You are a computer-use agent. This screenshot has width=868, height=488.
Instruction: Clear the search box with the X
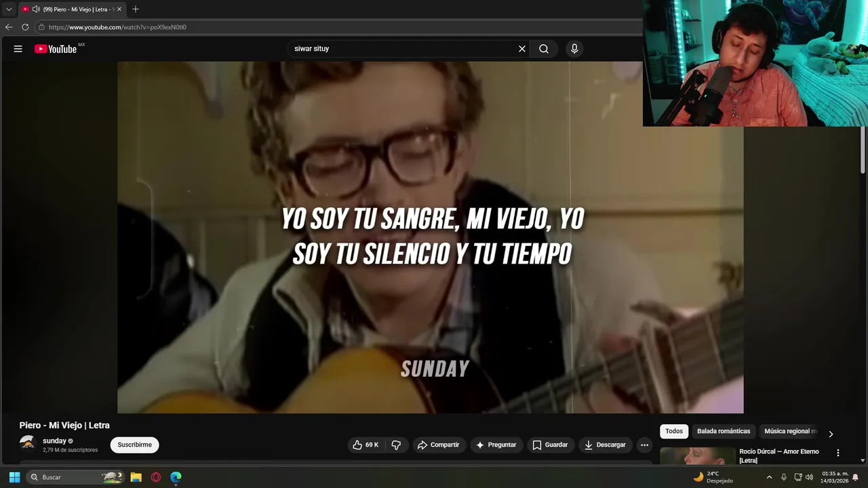[x=522, y=49]
